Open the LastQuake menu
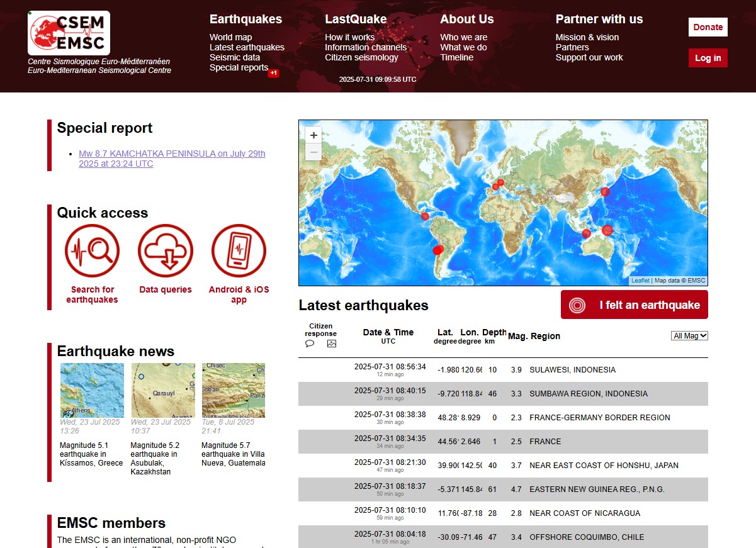 [x=356, y=20]
